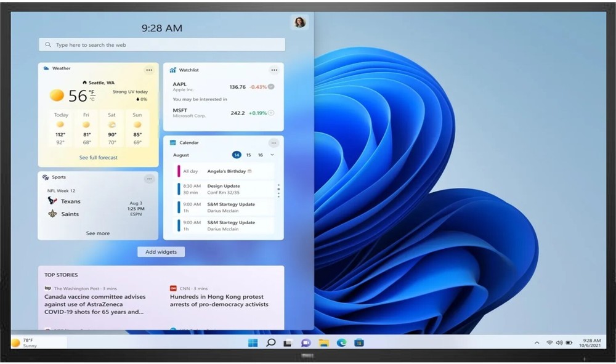Click the web search input field
The image size is (616, 364).
click(x=162, y=45)
